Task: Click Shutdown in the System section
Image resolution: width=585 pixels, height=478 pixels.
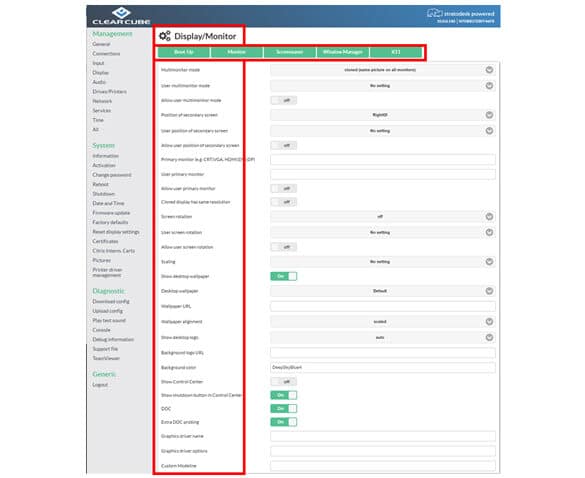Action: 103,194
